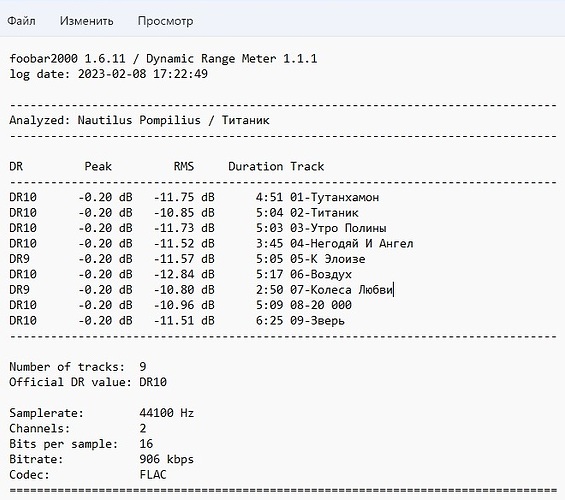Screen dimensions: 565x500
Task: Click RMS value -11.75 dB
Action: coord(184,197)
